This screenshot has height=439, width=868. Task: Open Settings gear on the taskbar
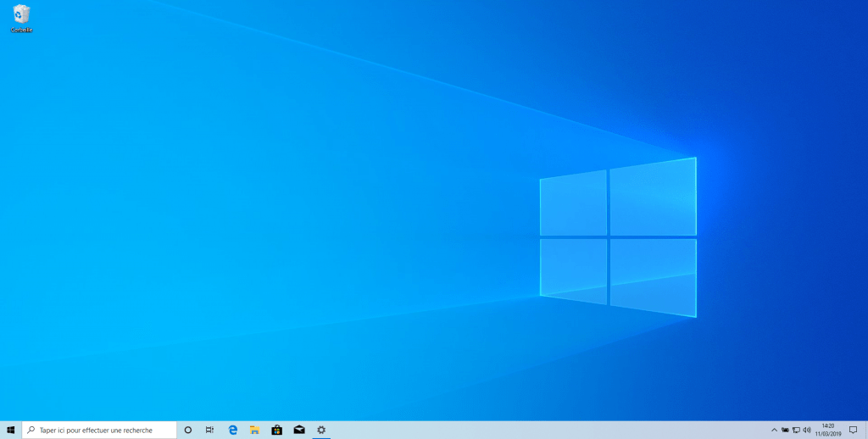321,431
